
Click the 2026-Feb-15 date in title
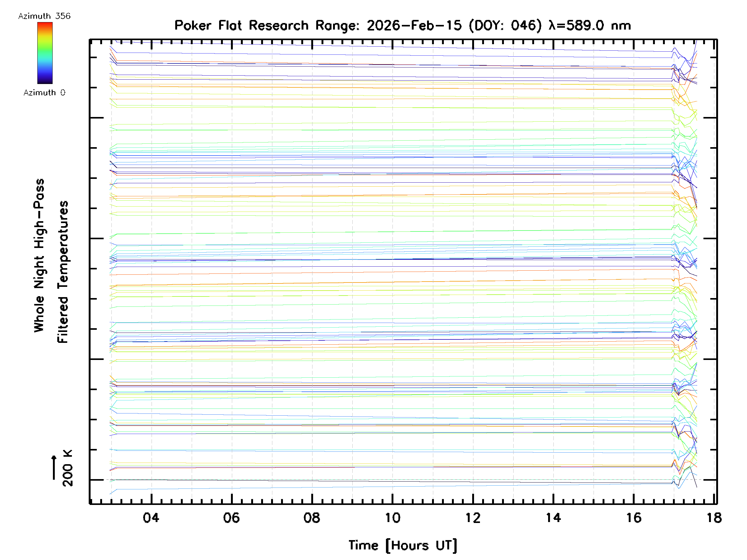point(414,26)
